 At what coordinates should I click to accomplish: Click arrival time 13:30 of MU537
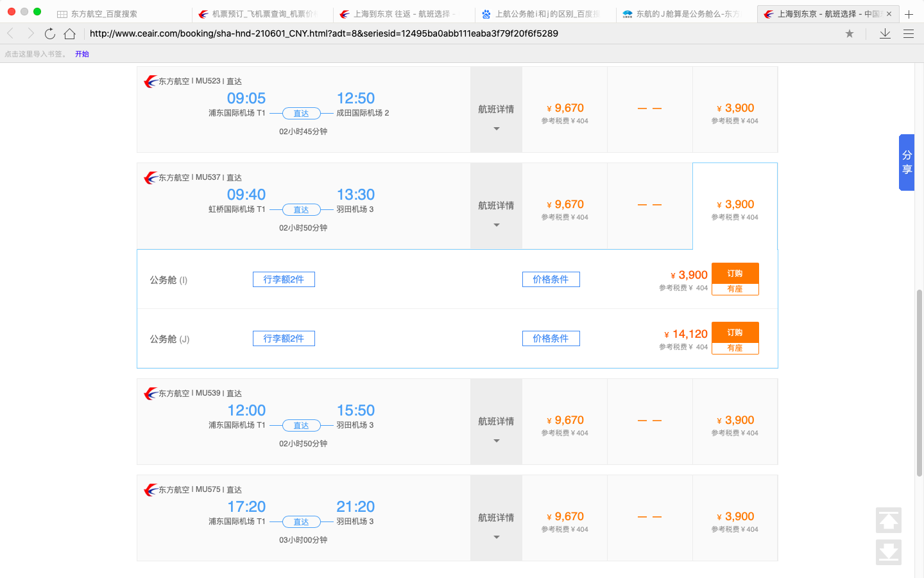click(355, 195)
